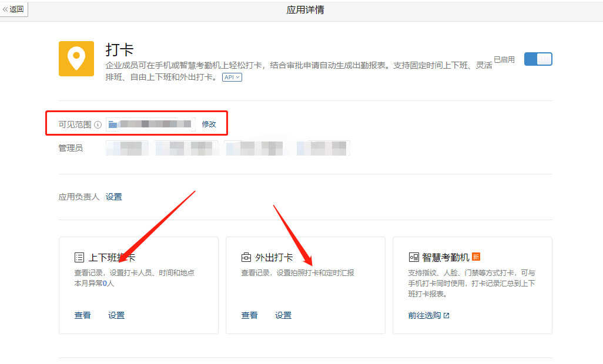Click the 已启用 status label
Viewport: 603px width, 364px height.
tap(504, 59)
